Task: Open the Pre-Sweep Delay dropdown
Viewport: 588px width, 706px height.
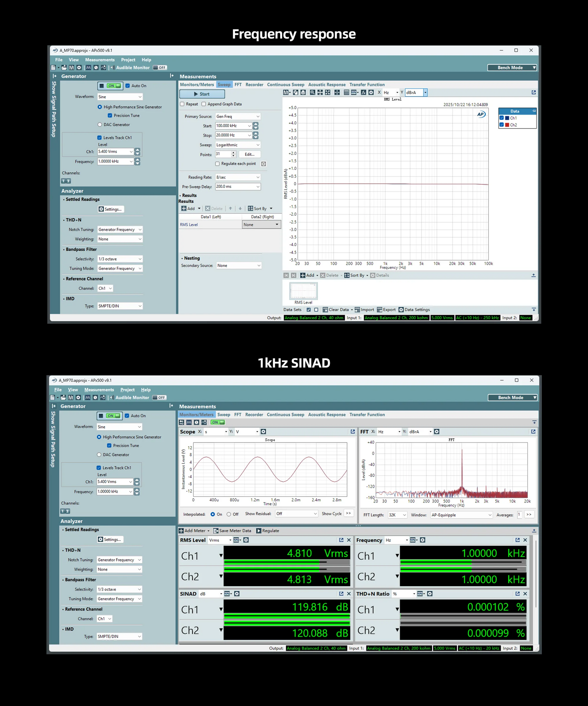Action: point(238,186)
